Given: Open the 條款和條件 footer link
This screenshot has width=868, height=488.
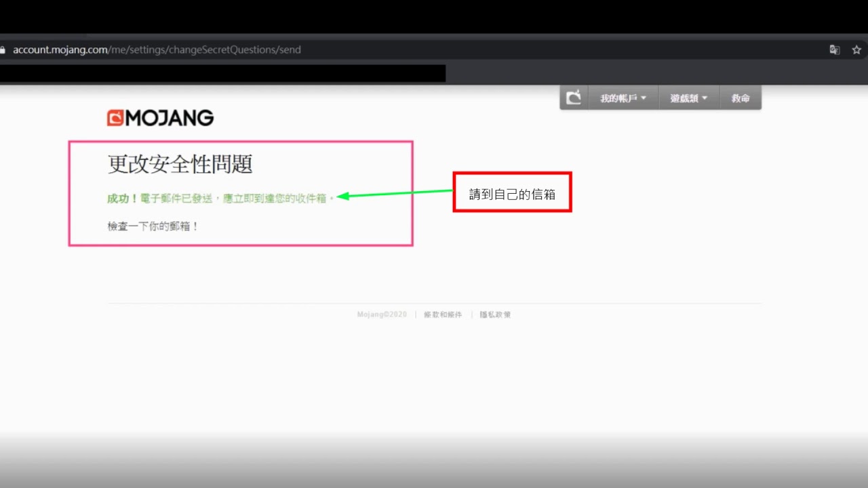Looking at the screenshot, I should (443, 314).
